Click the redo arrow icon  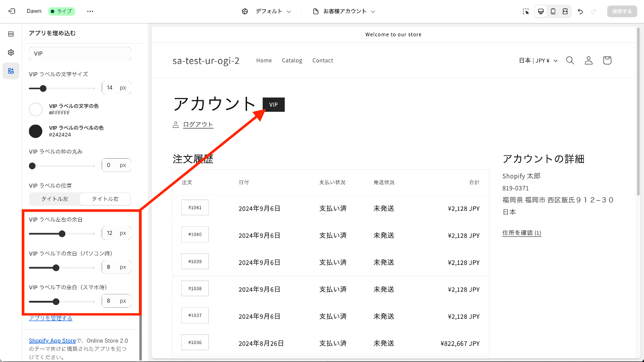(x=594, y=11)
